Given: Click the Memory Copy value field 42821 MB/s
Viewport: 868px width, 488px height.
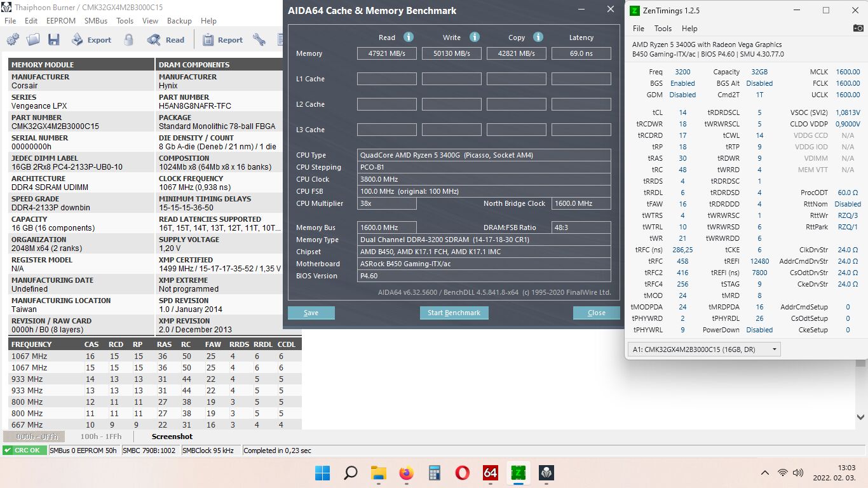Looking at the screenshot, I should (517, 53).
